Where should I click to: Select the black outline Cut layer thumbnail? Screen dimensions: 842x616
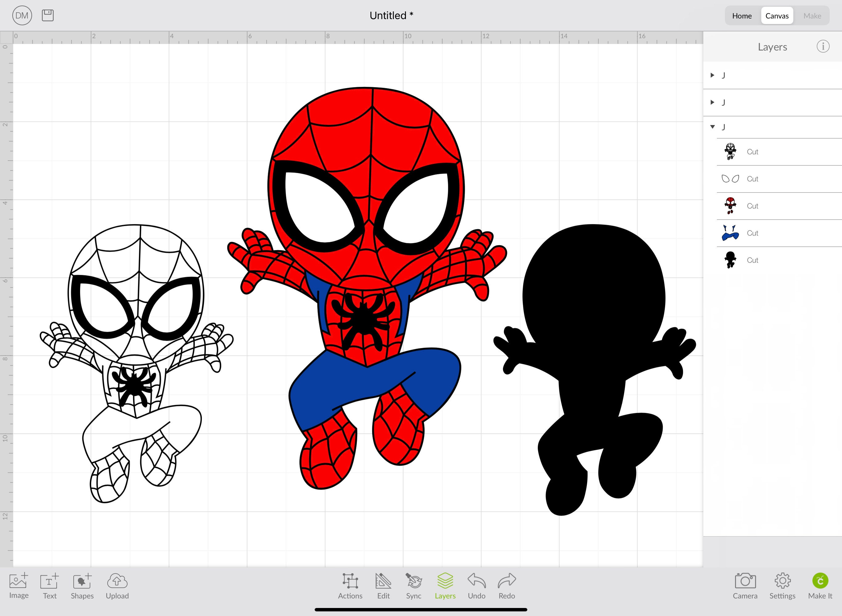pos(730,152)
